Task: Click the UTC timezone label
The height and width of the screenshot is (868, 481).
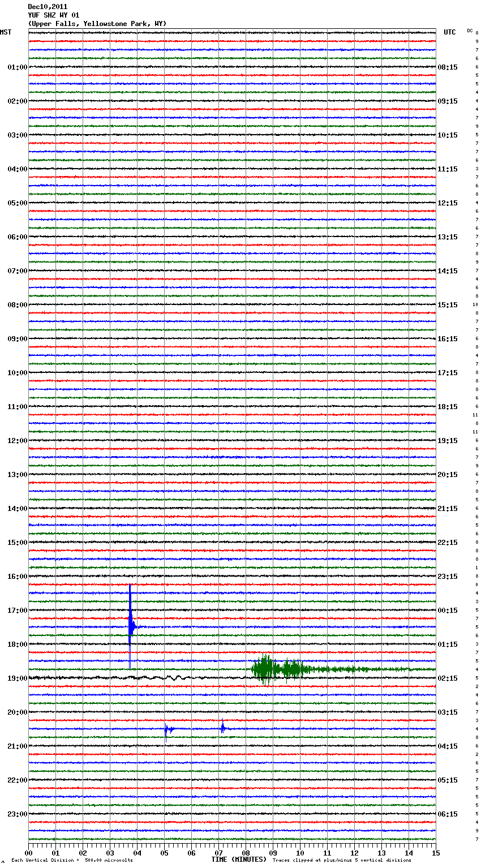Action: [450, 32]
